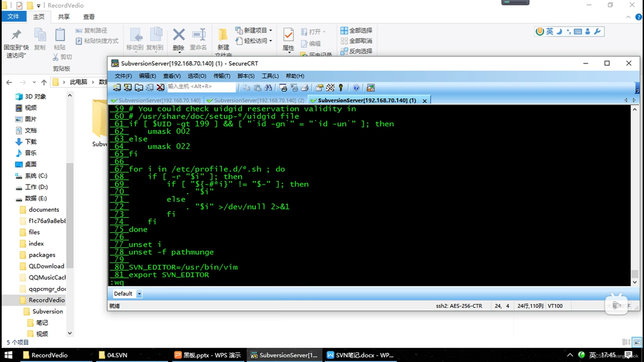Click the Reconnect session toolbar icon
The image size is (644, 362).
[x=150, y=88]
